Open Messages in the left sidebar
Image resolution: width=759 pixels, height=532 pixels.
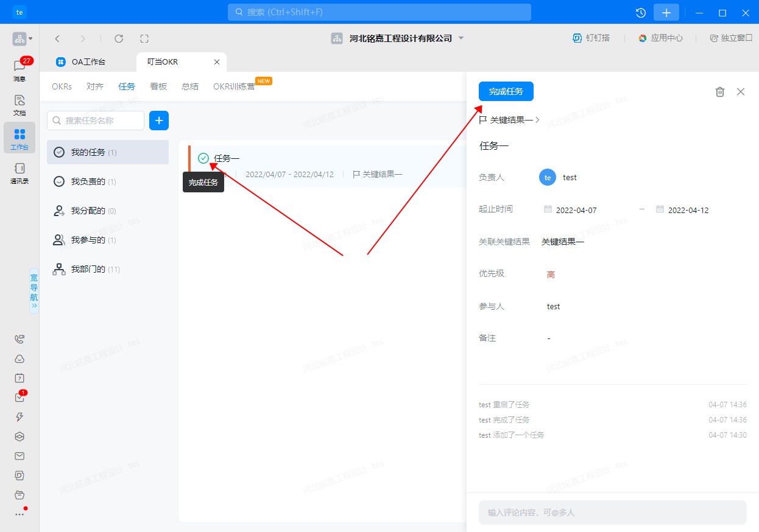19,70
